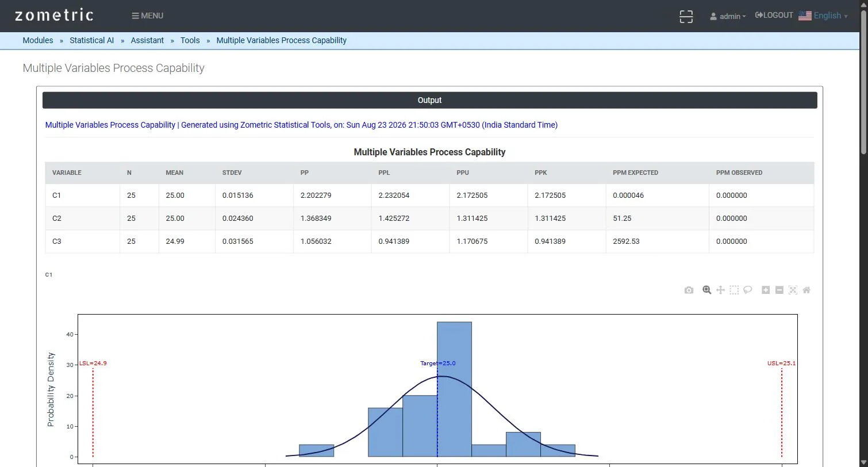Open the admin user dropdown

(728, 16)
